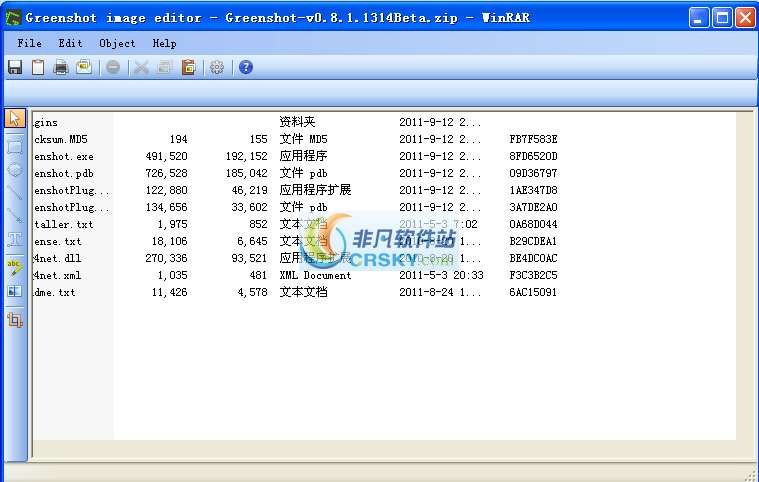The image size is (759, 482).
Task: Select the cursor selection tool
Action: (x=15, y=119)
